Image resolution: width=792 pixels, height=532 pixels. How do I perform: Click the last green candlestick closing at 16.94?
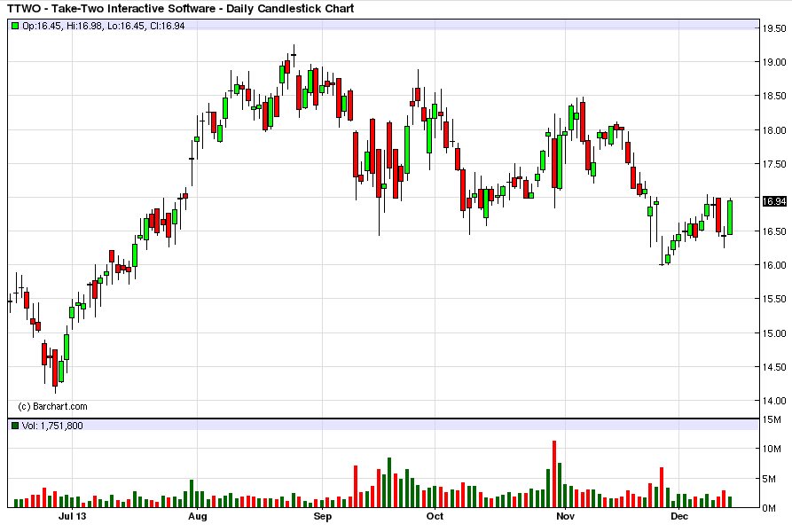730,217
